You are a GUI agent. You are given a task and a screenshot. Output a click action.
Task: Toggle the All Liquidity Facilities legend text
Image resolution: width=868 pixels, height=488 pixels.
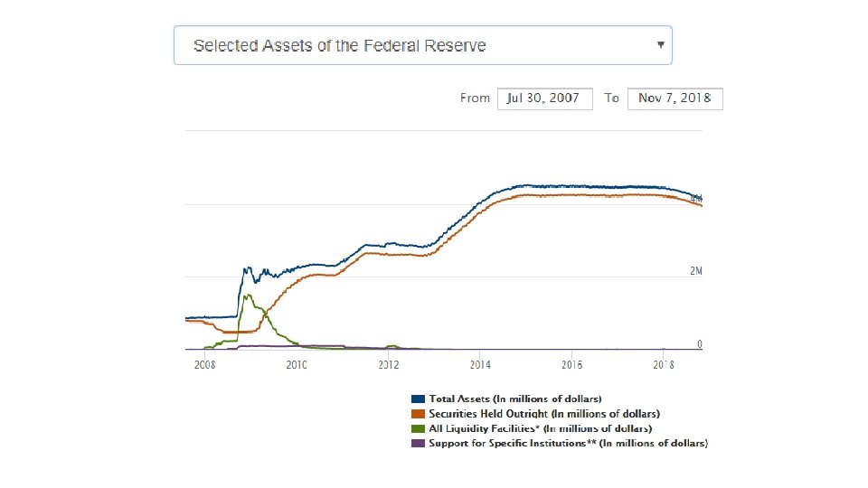click(541, 428)
